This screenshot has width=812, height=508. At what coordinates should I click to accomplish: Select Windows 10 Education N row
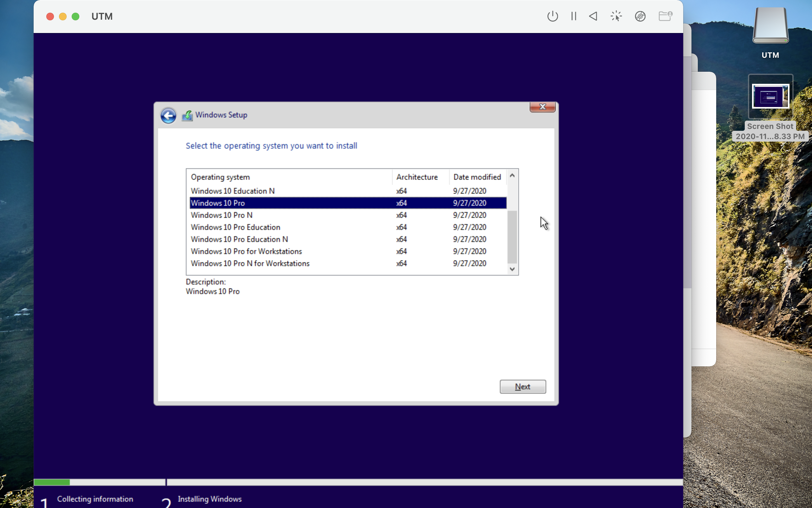click(x=348, y=191)
